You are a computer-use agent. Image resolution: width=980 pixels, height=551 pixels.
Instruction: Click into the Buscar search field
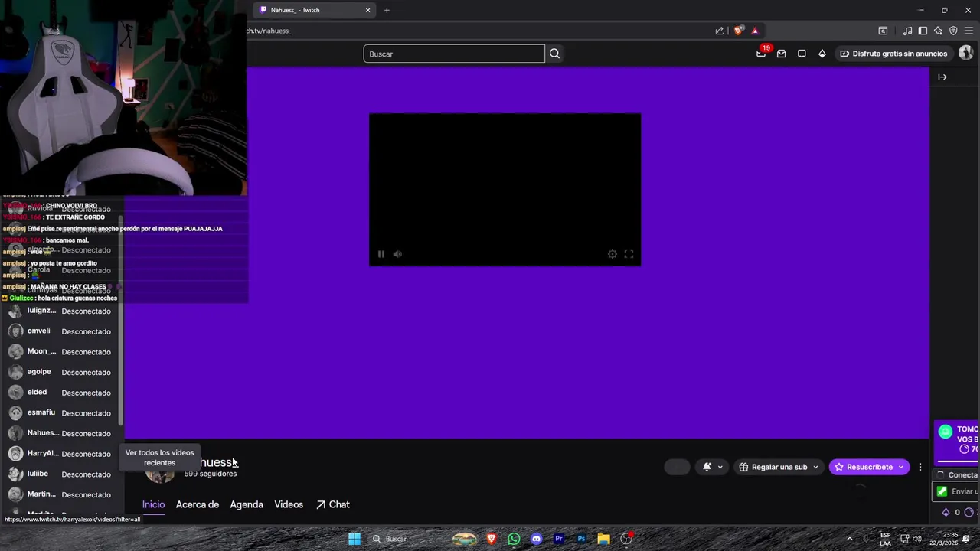(x=454, y=54)
